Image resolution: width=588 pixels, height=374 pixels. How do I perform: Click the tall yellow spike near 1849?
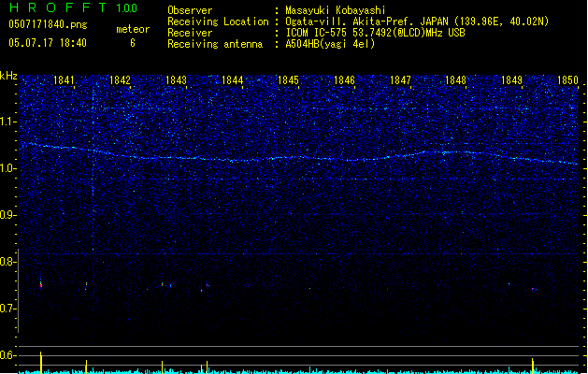pyautogui.click(x=533, y=364)
